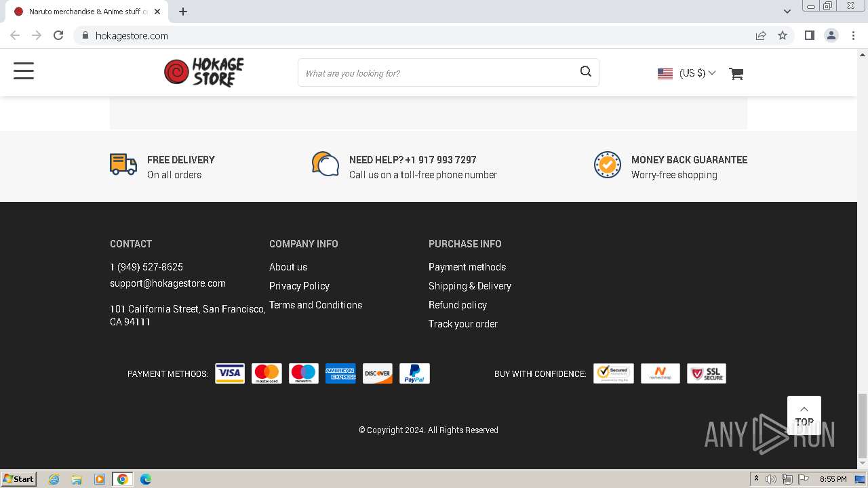868x488 pixels.
Task: Open Microsoft Edge from taskbar
Action: 146,479
